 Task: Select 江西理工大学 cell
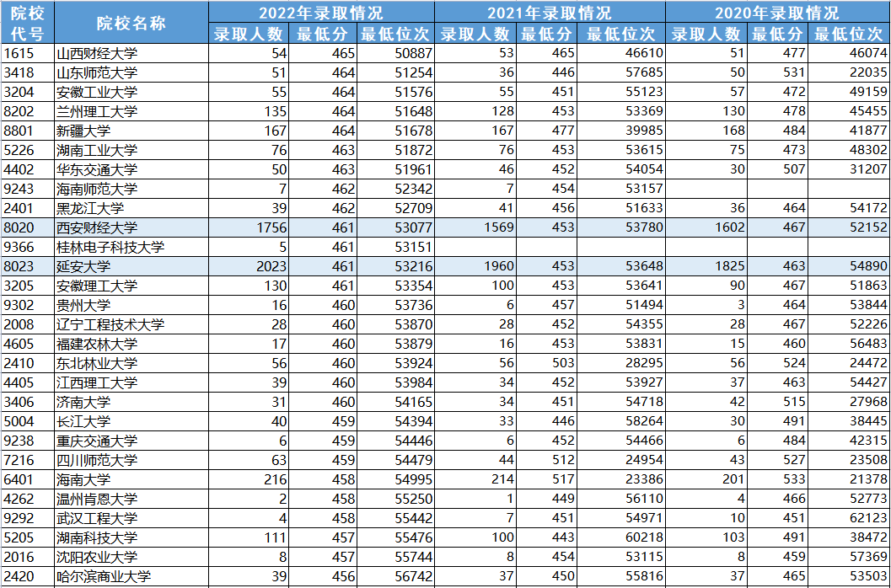coord(132,382)
